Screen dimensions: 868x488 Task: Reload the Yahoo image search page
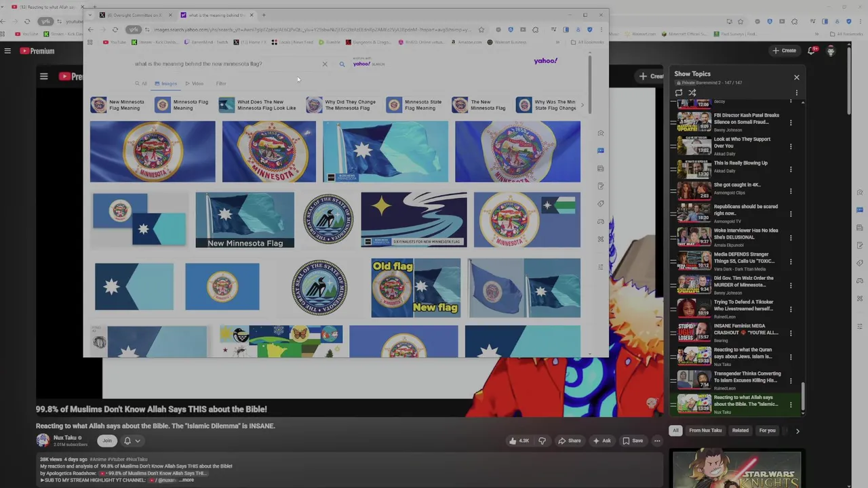(115, 30)
